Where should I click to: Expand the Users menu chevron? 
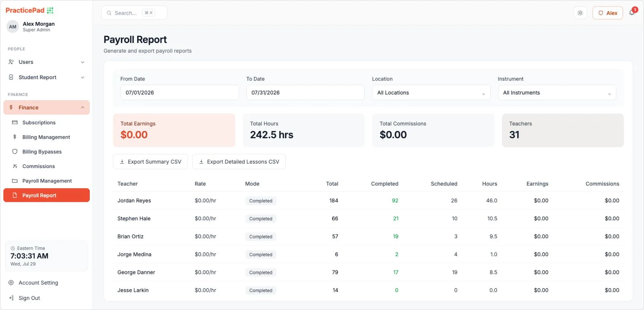[83, 62]
